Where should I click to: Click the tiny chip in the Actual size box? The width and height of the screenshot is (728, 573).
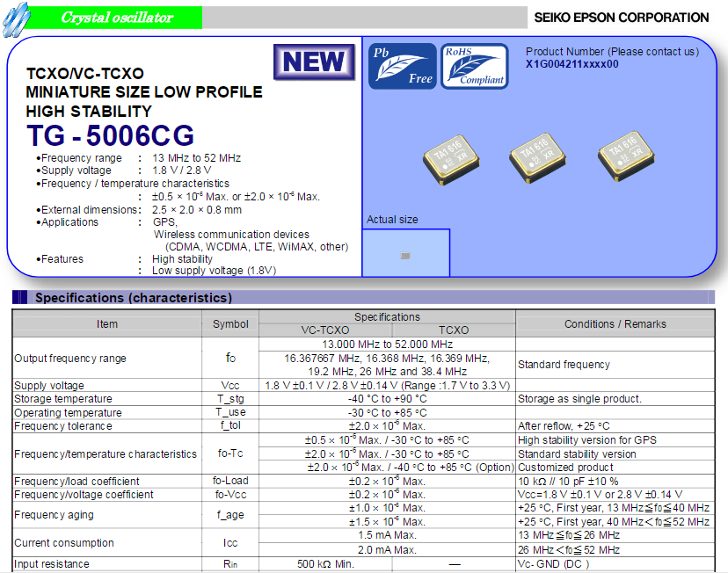pyautogui.click(x=405, y=256)
